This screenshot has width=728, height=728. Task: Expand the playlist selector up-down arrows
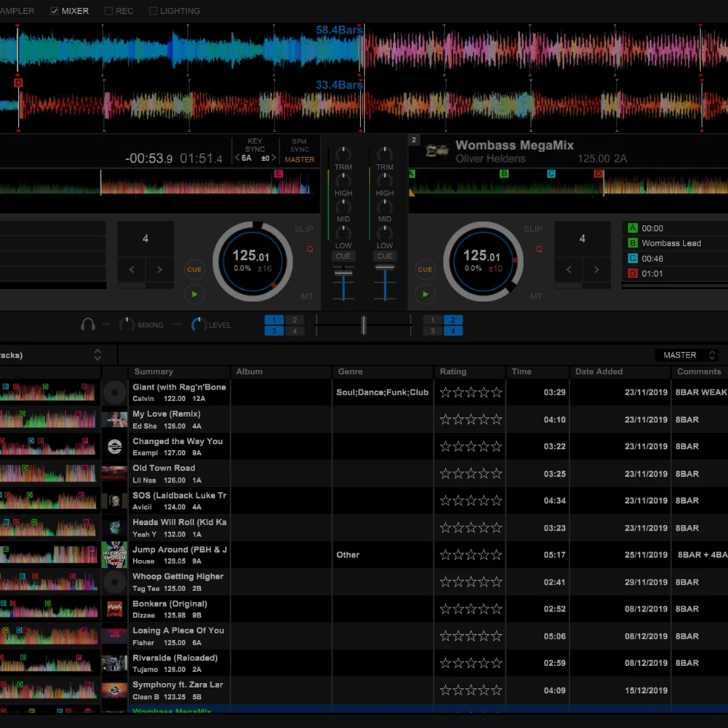click(98, 355)
